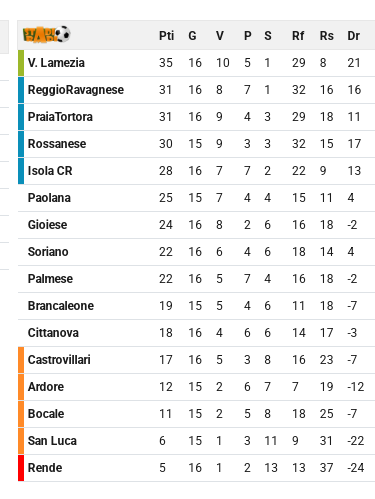Select the Rf column header
The image size is (375, 499).
coord(298,36)
